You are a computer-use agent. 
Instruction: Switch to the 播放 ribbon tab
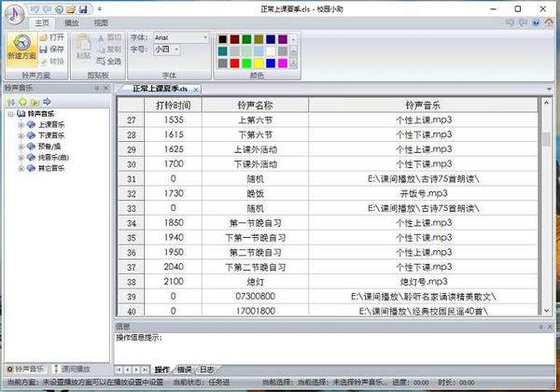point(71,21)
